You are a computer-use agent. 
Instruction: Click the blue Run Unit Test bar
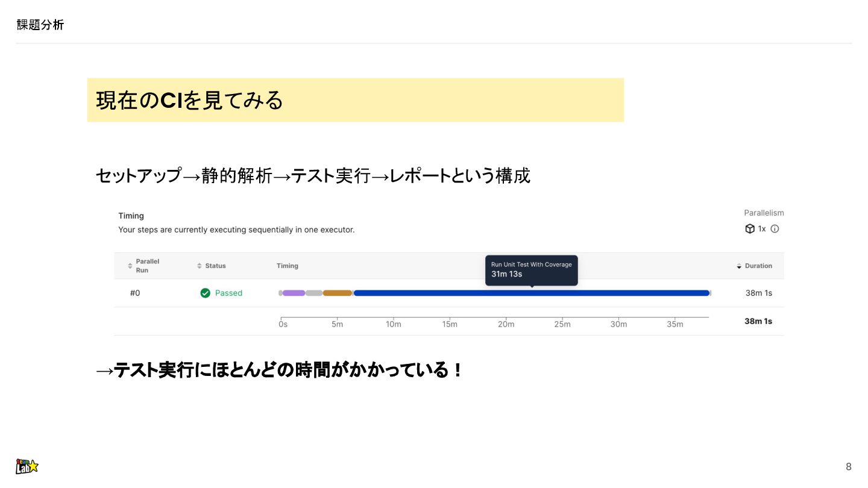click(x=532, y=293)
